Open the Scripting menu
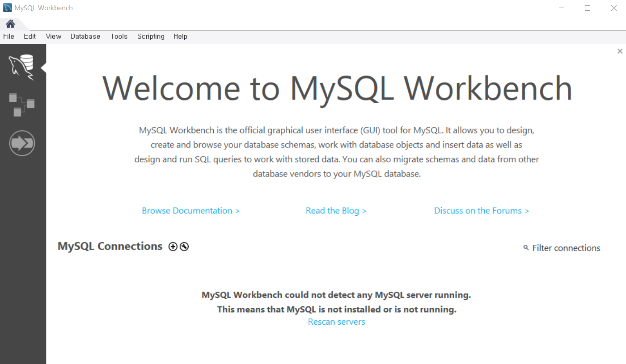Viewport: 626px width, 364px height. tap(151, 37)
